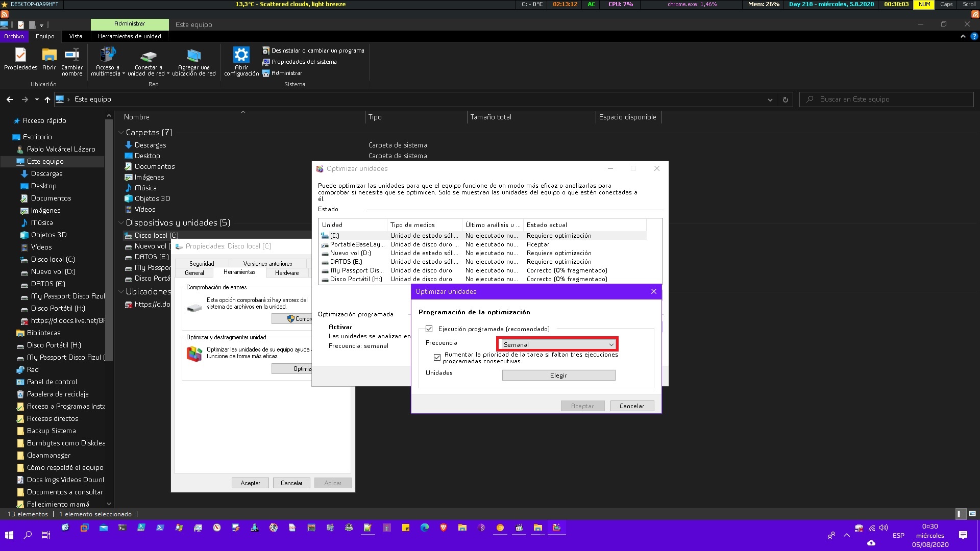Toggle Ejecución programada (recomendado) checkbox
The height and width of the screenshot is (551, 980).
tap(429, 329)
